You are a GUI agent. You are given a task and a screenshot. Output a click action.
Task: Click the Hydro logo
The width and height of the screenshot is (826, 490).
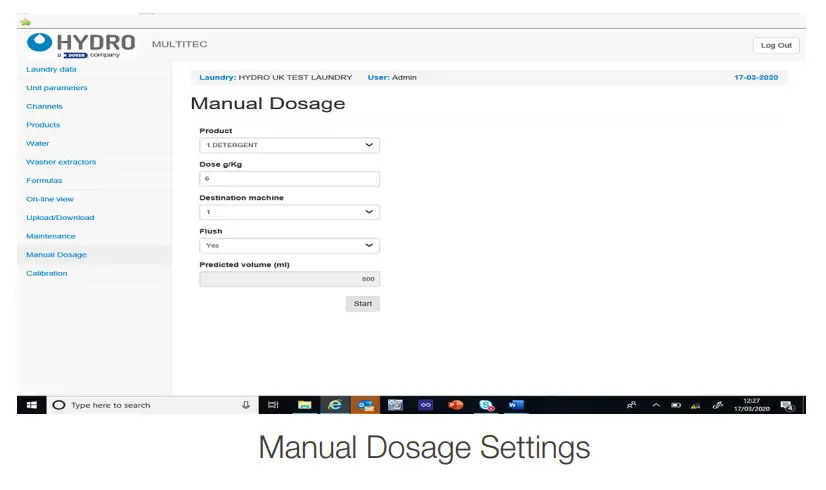click(x=81, y=45)
